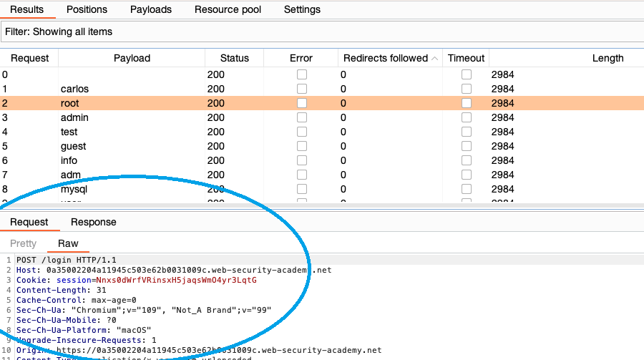Sort by the Status column header
The image size is (644, 360).
(x=234, y=58)
